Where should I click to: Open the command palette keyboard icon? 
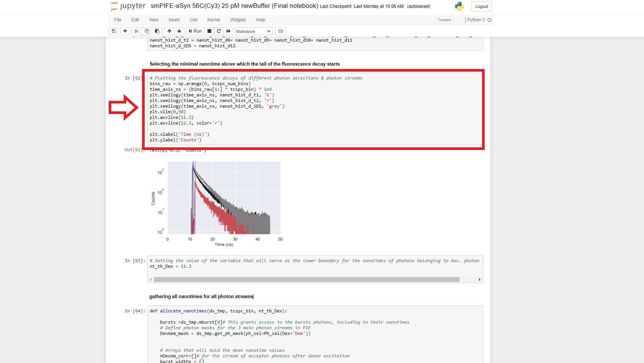click(x=281, y=31)
